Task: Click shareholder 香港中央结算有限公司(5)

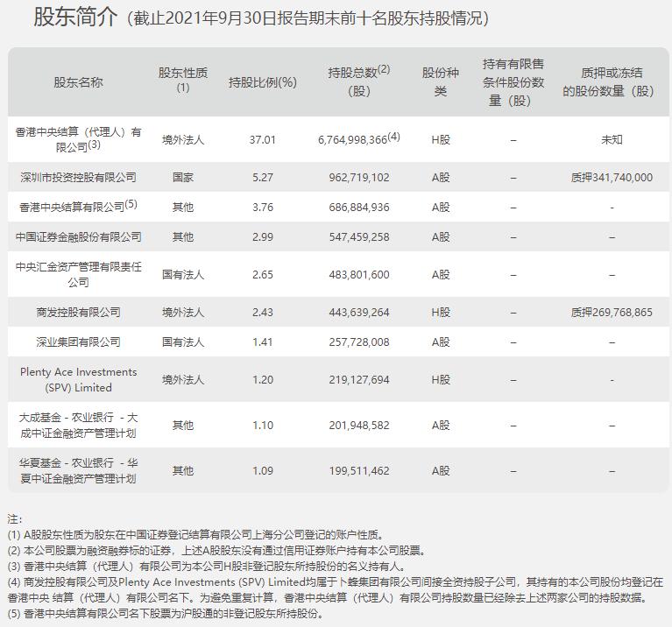Action: [x=78, y=206]
